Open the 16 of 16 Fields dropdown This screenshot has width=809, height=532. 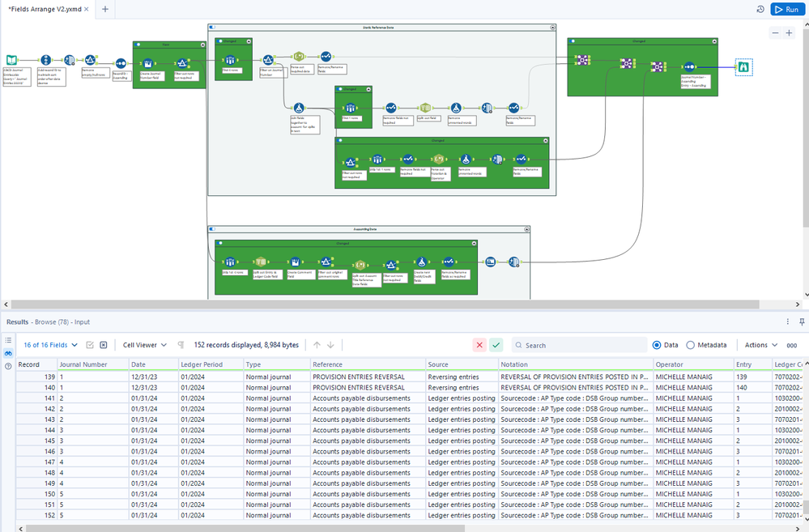50,345
